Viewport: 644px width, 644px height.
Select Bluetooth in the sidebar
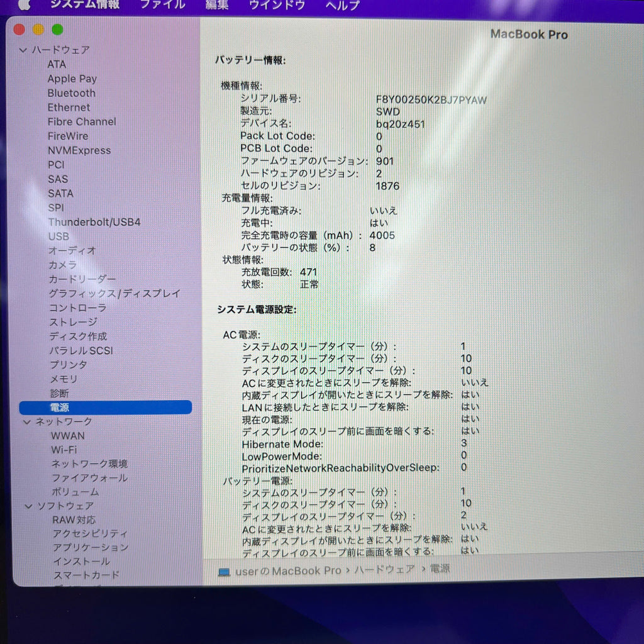pos(72,93)
